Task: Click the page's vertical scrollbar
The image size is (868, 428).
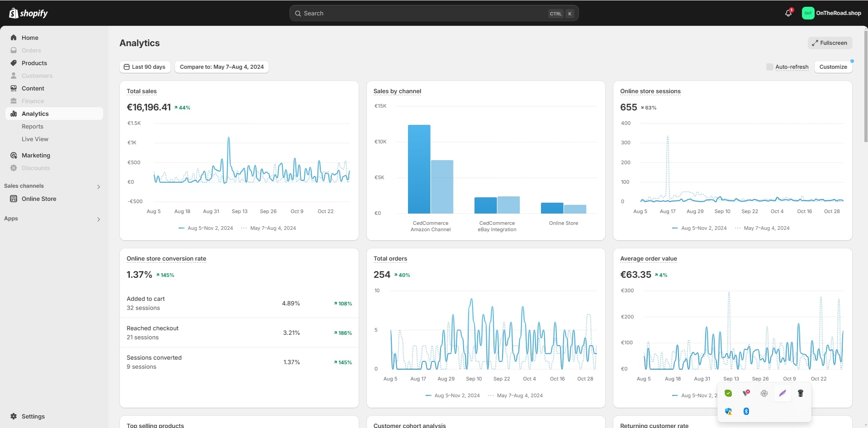Action: pos(866,86)
